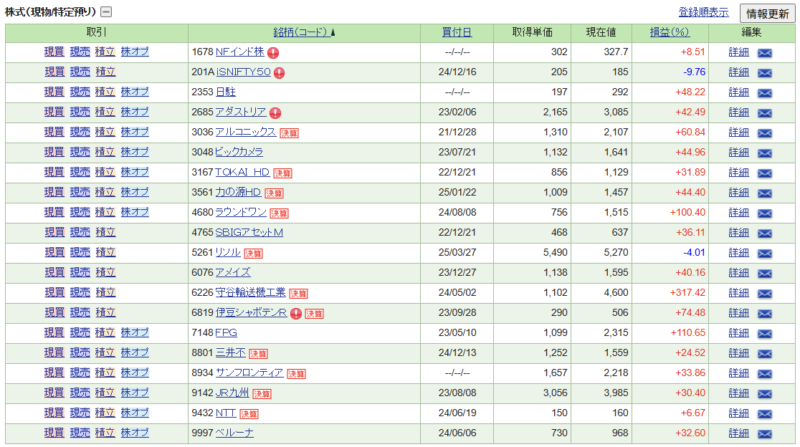This screenshot has height=447, width=800.
Task: Open the 日駐 stock link
Action: (226, 92)
